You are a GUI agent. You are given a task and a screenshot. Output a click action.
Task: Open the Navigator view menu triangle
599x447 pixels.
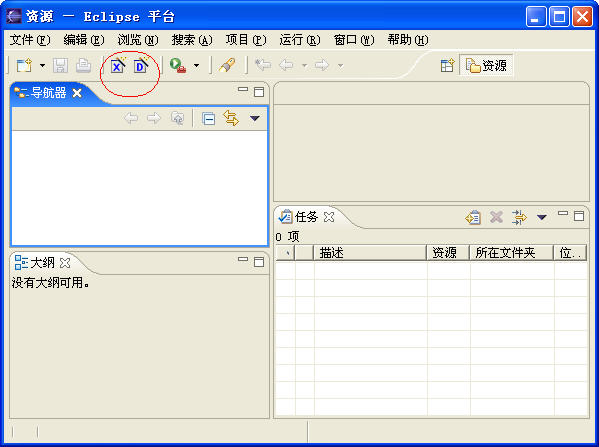(255, 118)
